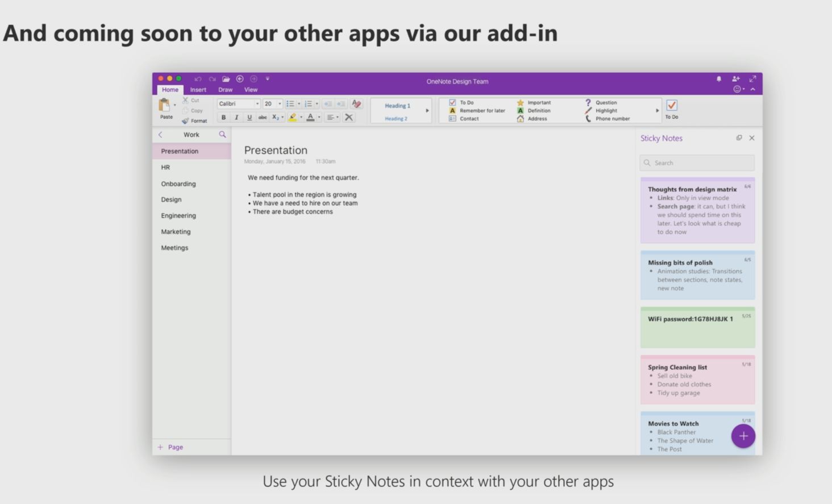The height and width of the screenshot is (504, 832).
Task: Decrease the paragraph indent
Action: point(328,103)
